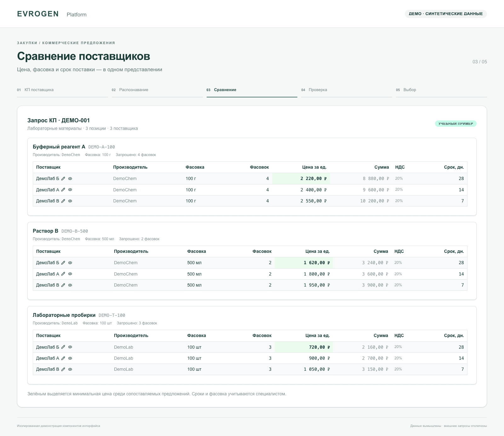Click Цена за ед. header in Буферный реагент A table

(314, 167)
